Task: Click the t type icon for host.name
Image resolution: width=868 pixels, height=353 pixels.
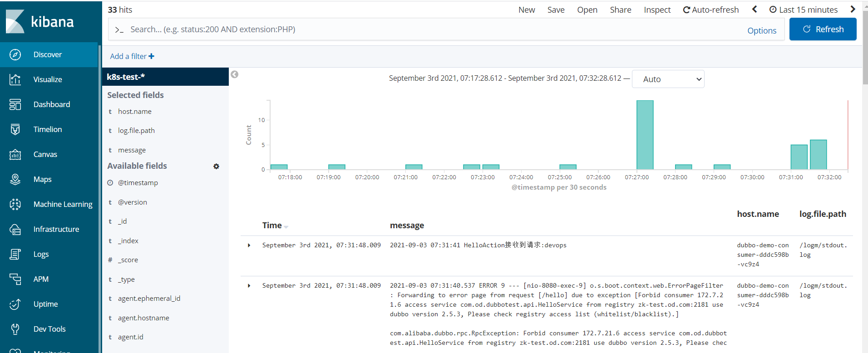Action: tap(110, 112)
